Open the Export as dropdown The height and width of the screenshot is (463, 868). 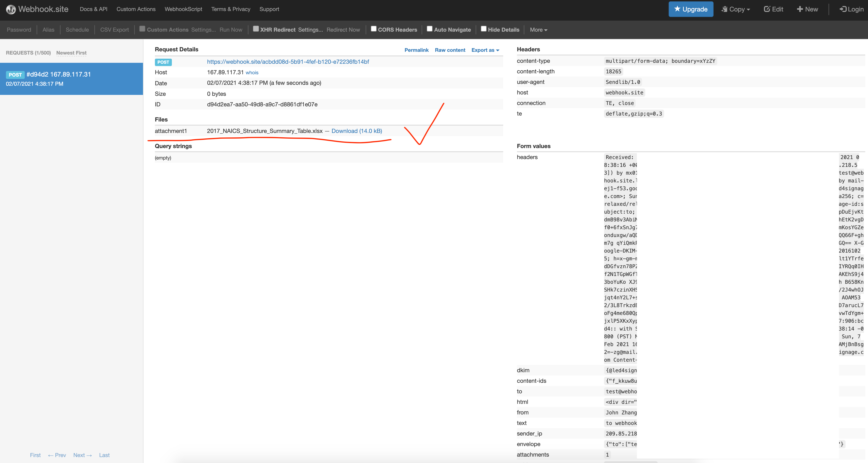(485, 50)
